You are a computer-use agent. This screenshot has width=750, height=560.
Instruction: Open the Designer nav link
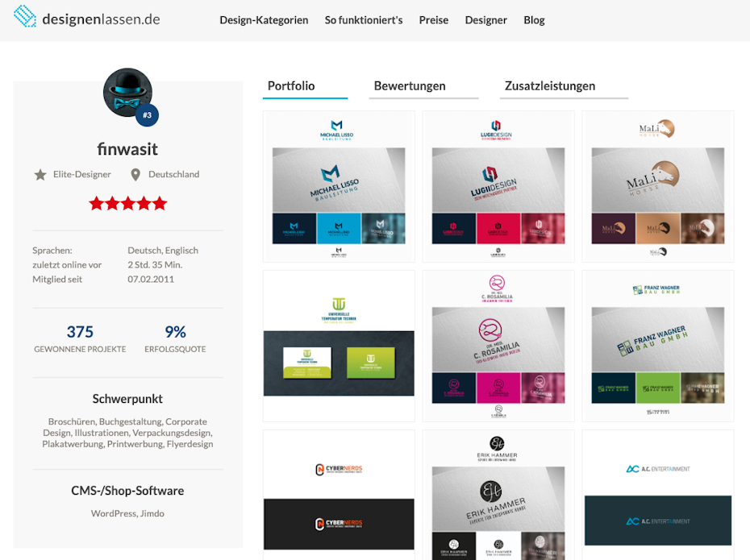pyautogui.click(x=486, y=20)
